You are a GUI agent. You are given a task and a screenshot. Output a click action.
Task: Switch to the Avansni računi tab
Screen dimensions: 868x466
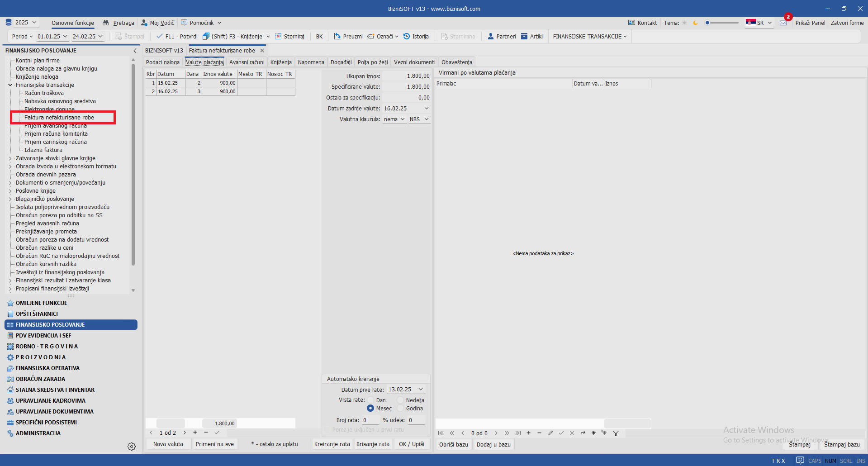click(x=247, y=62)
